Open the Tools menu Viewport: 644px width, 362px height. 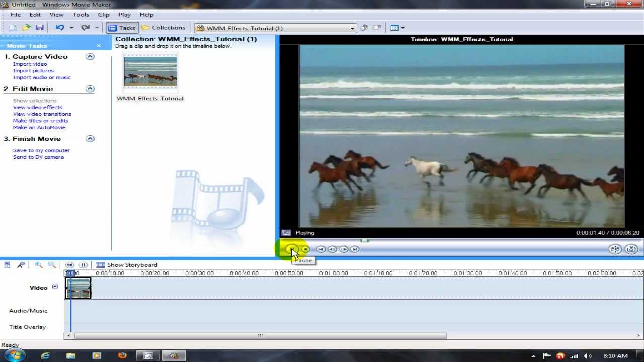point(80,15)
